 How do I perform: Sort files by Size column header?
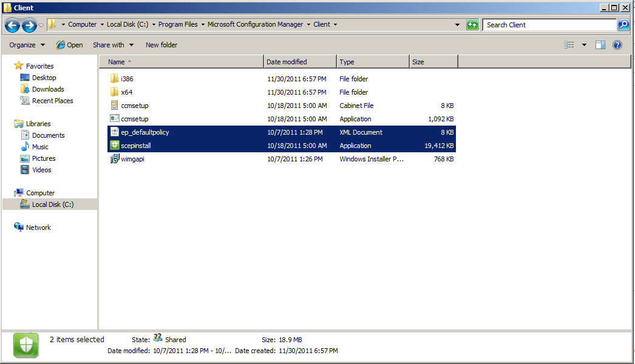click(x=433, y=61)
